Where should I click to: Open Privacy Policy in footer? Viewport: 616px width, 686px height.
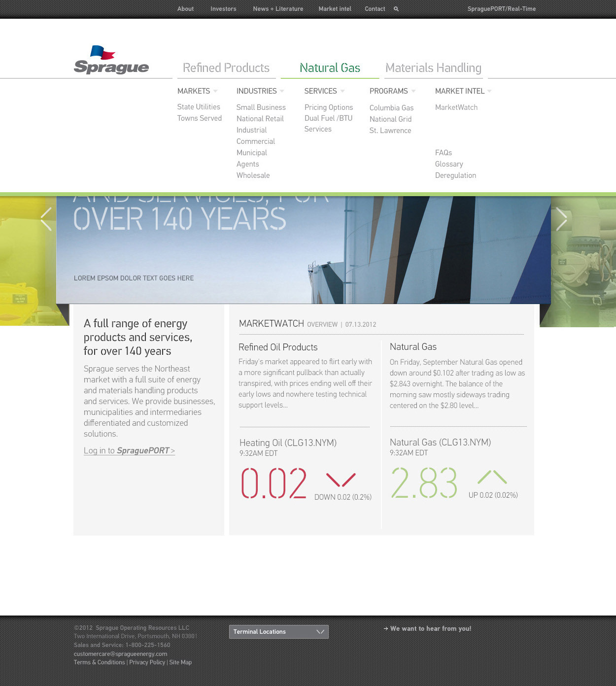click(147, 662)
